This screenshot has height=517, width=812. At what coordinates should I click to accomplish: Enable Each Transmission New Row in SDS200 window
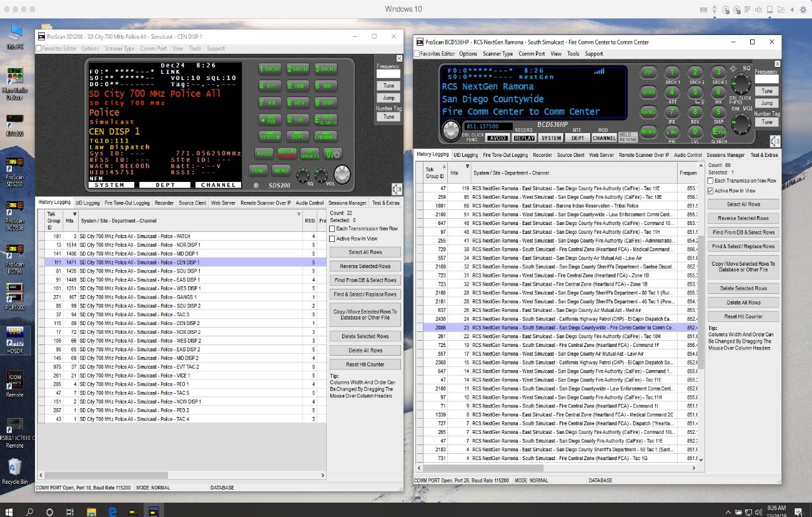[x=332, y=229]
